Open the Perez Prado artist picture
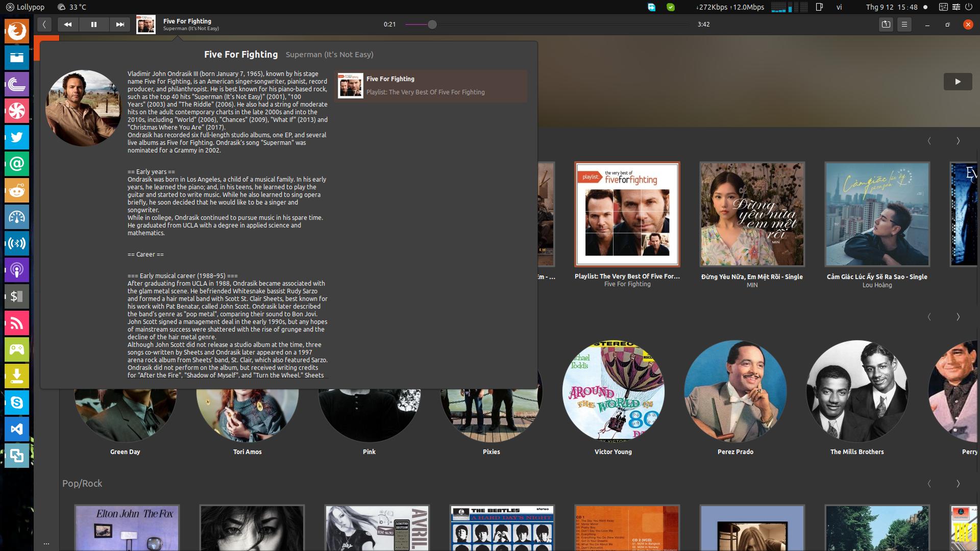Viewport: 980px width, 551px height. 736,391
